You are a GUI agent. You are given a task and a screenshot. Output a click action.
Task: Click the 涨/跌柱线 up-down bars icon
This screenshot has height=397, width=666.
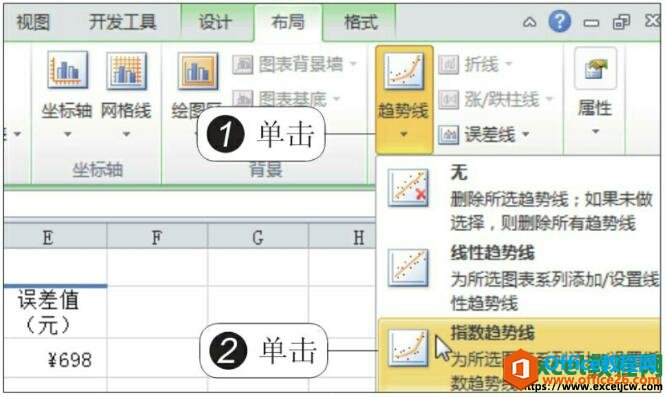click(448, 99)
